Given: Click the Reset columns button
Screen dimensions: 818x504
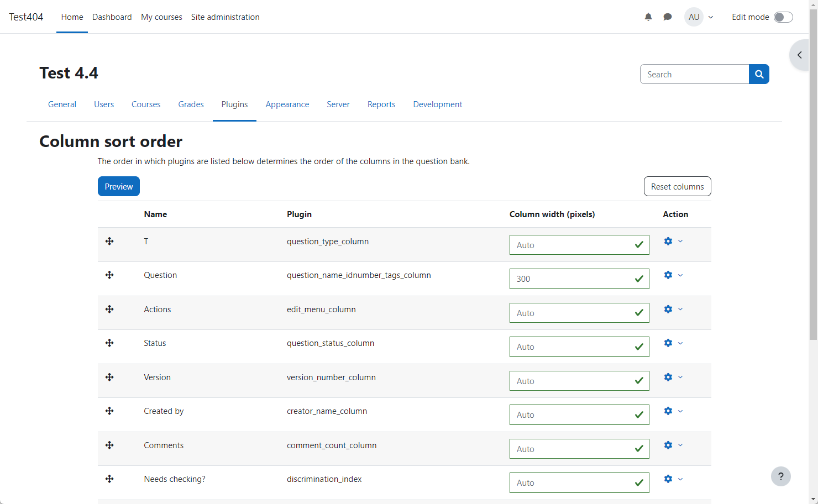Looking at the screenshot, I should pos(678,186).
